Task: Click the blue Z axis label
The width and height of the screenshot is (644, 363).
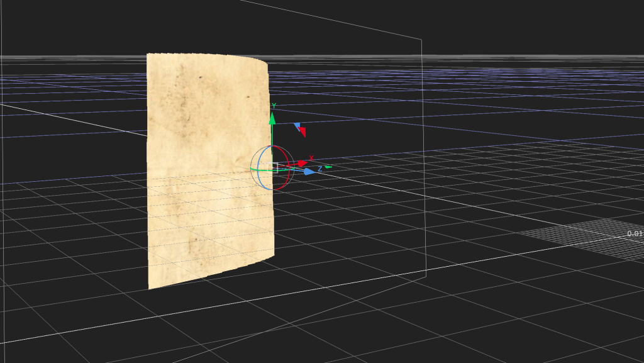Action: (x=319, y=169)
